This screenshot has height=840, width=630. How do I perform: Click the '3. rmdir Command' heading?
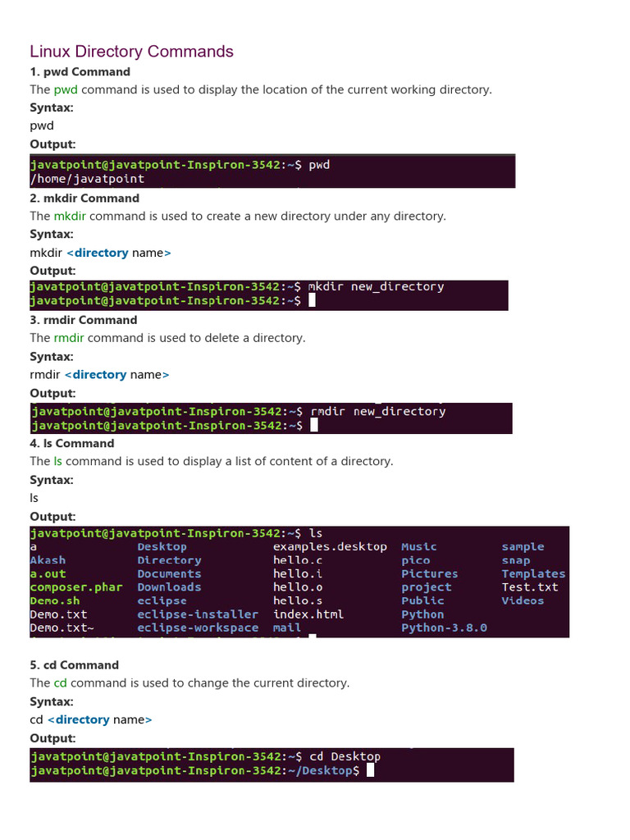pyautogui.click(x=84, y=320)
